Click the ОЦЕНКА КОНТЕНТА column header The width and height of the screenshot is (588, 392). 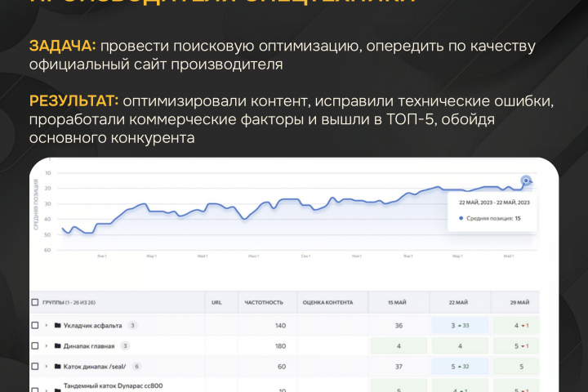pyautogui.click(x=327, y=302)
